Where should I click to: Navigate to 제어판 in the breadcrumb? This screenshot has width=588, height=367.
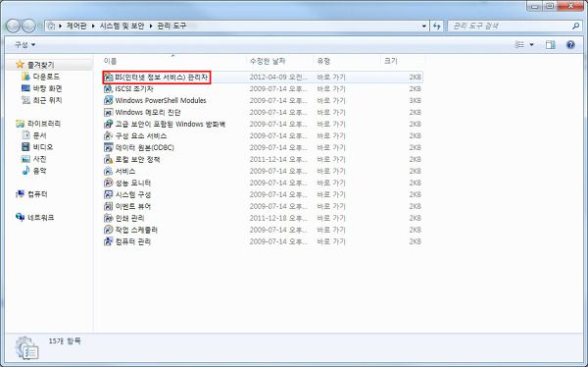76,26
